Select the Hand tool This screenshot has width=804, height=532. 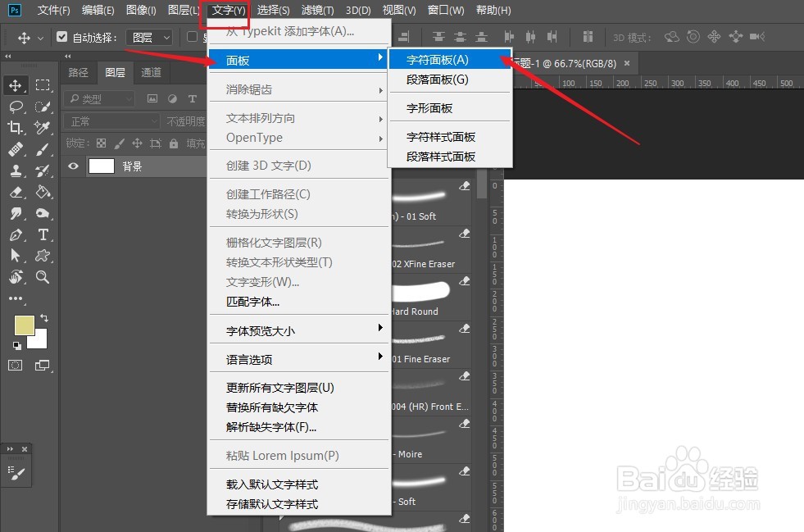pyautogui.click(x=16, y=277)
